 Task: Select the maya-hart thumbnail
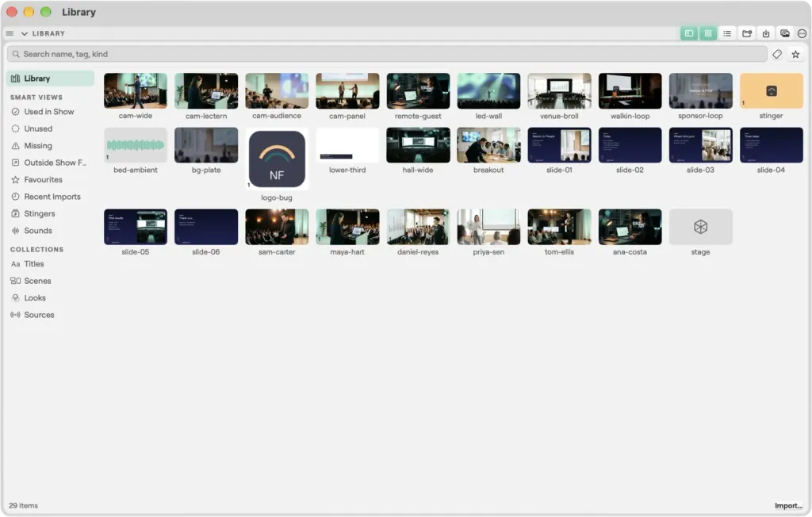[347, 227]
